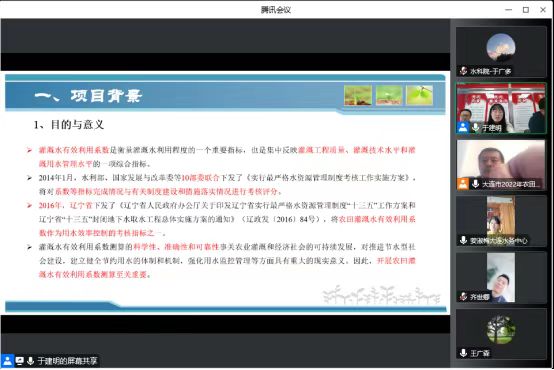554x370 pixels.
Task: Click orange person badge on 大连市2022年农田 tile
Action: click(463, 184)
